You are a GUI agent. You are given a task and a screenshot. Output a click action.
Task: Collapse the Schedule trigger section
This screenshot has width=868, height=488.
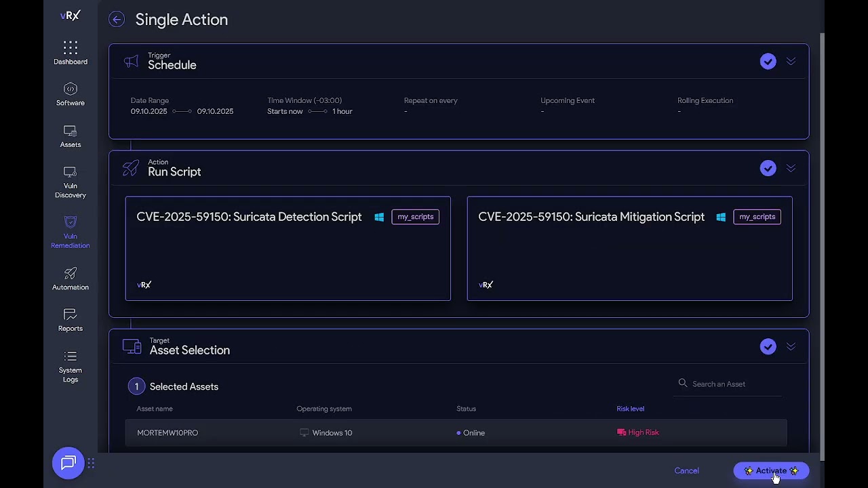coord(791,62)
